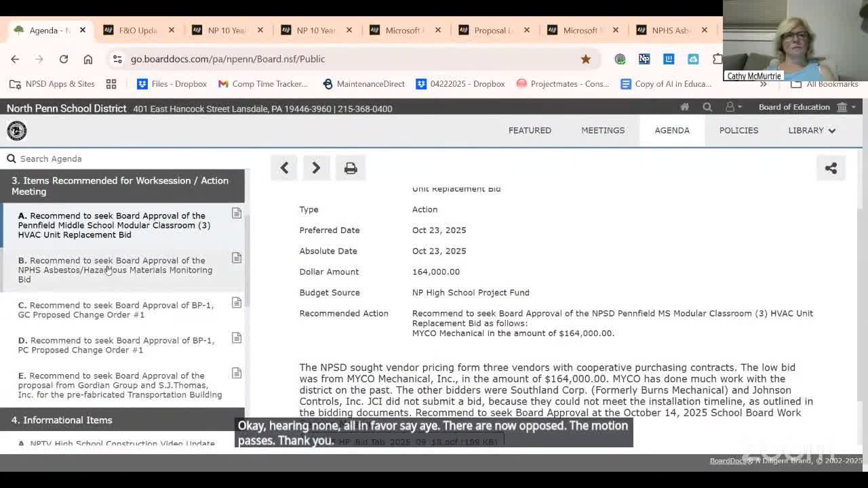Open the Comp Time Tracker bookmark
This screenshot has height=488, width=868.
tap(262, 84)
